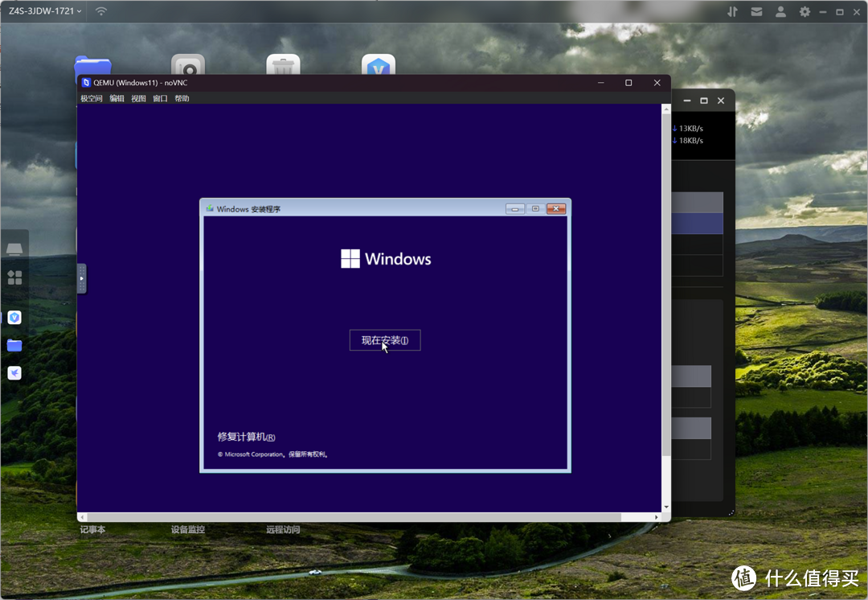868x600 pixels.
Task: Minimize the main Z4S client window
Action: click(x=823, y=11)
